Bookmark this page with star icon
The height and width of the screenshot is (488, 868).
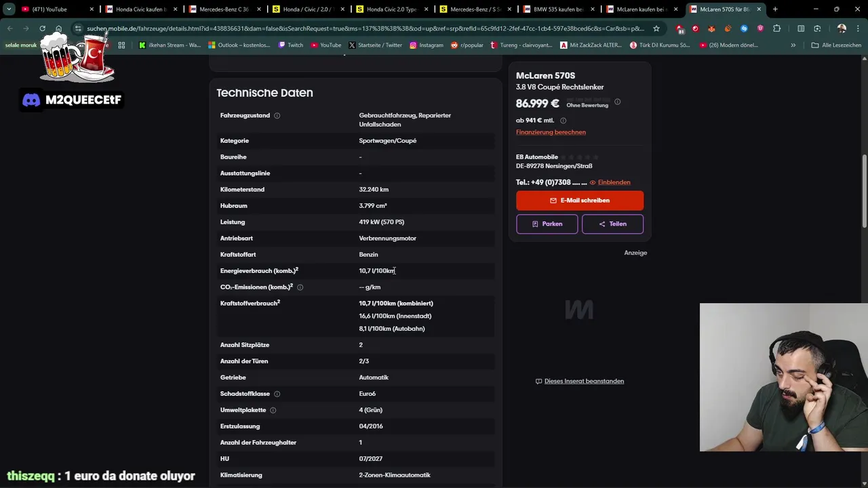[x=656, y=28]
